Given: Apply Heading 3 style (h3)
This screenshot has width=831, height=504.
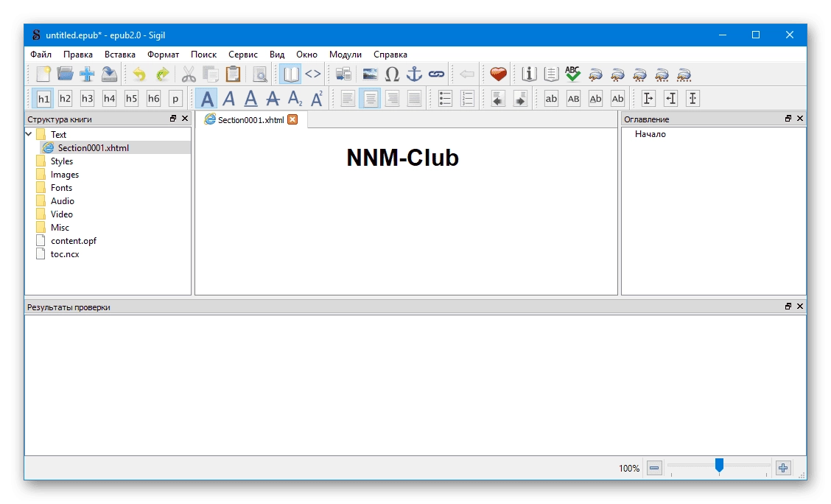Looking at the screenshot, I should click(x=87, y=99).
